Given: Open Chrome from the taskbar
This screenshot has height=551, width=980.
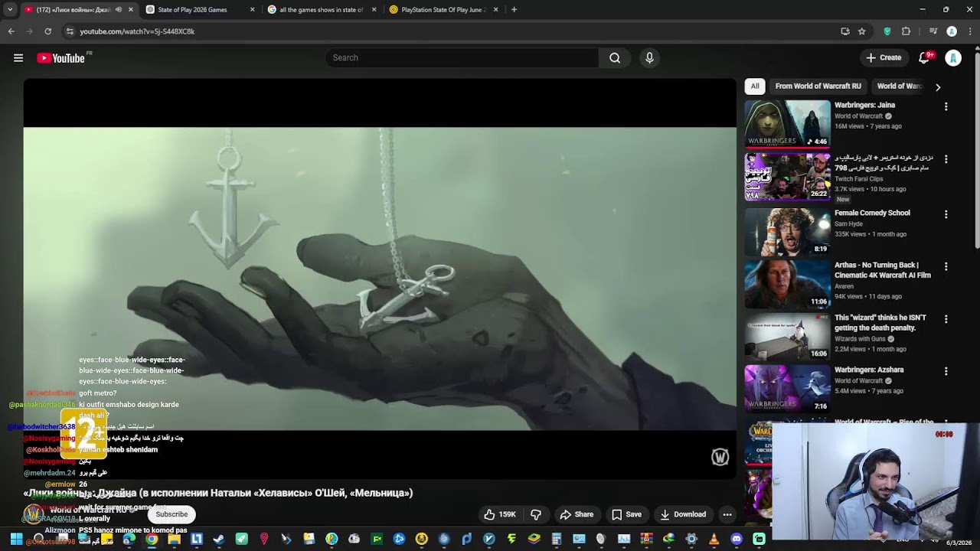Looking at the screenshot, I should [152, 539].
